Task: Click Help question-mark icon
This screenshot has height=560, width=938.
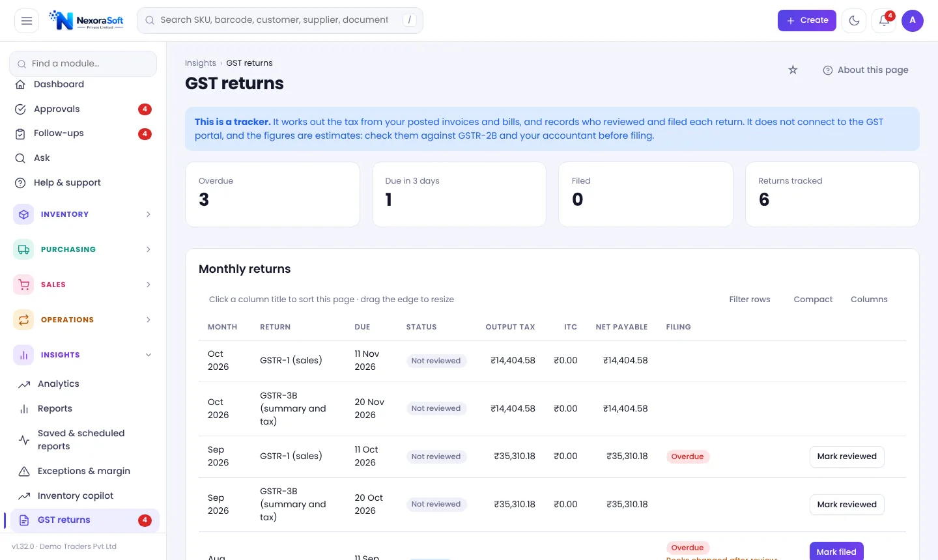Action: [20, 183]
